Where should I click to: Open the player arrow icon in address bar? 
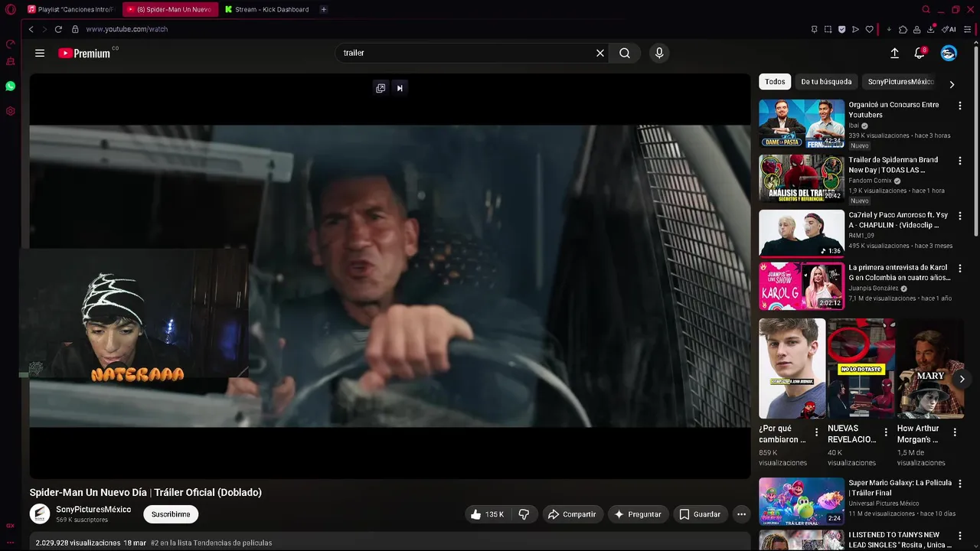[855, 29]
